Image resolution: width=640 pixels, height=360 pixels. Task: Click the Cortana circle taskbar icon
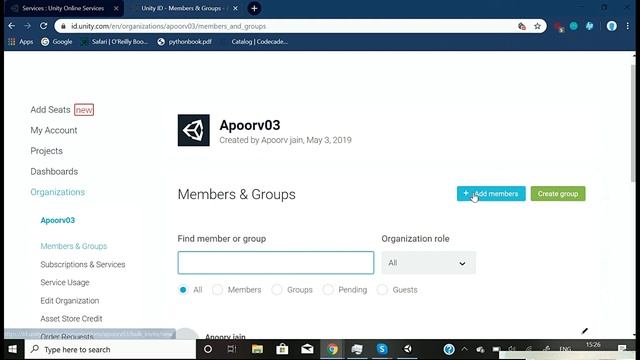208,349
